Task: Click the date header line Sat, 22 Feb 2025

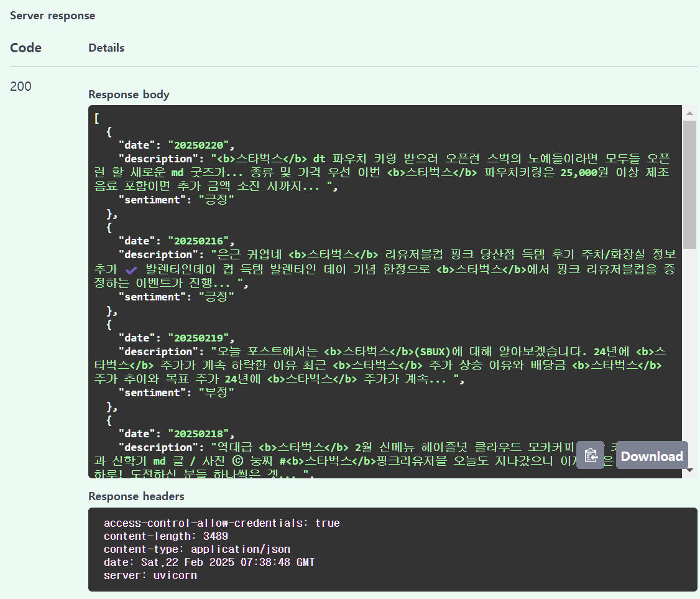Action: coord(209,562)
